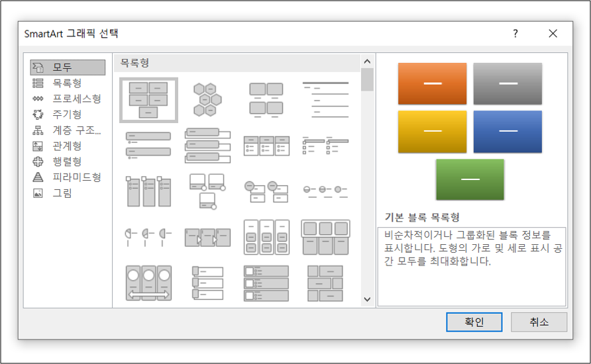Click the gray block in the preview
Screen dimensions: 591x364
click(x=508, y=83)
